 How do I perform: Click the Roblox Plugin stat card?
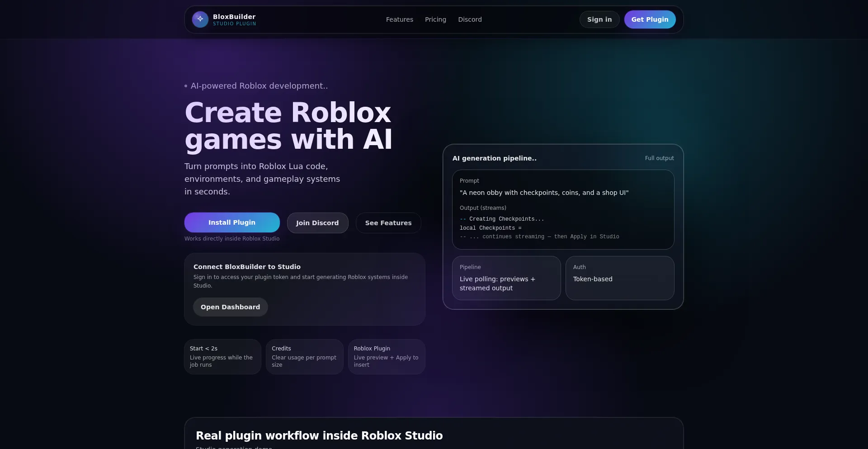coord(387,357)
